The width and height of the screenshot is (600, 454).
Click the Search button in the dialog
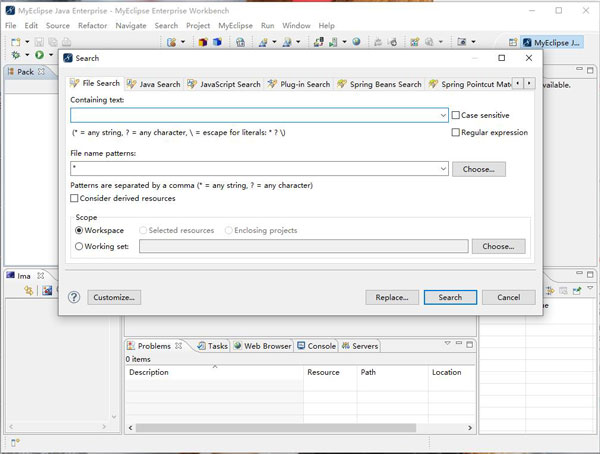coord(450,297)
